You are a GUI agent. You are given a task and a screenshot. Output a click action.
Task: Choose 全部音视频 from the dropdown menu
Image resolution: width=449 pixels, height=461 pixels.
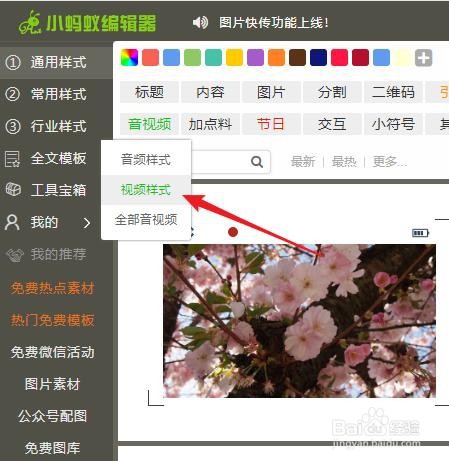pos(146,220)
